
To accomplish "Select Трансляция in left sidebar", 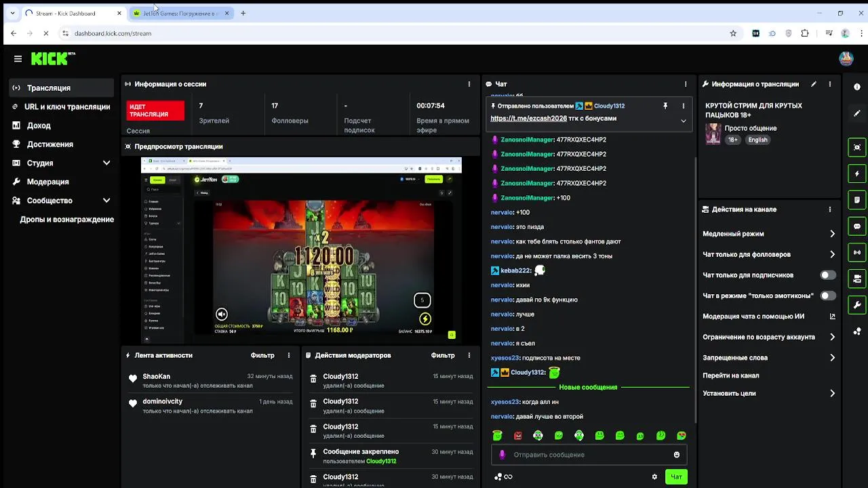I will 62,88.
